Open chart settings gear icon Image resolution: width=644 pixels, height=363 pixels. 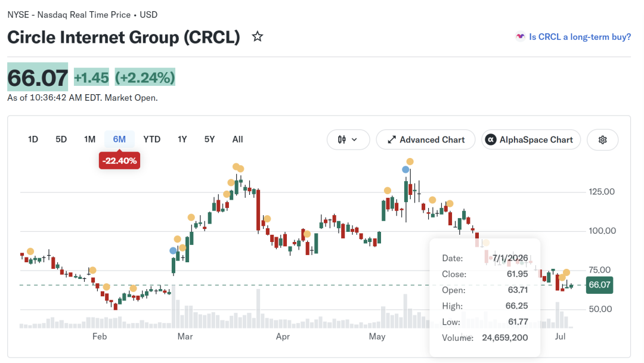coord(602,139)
